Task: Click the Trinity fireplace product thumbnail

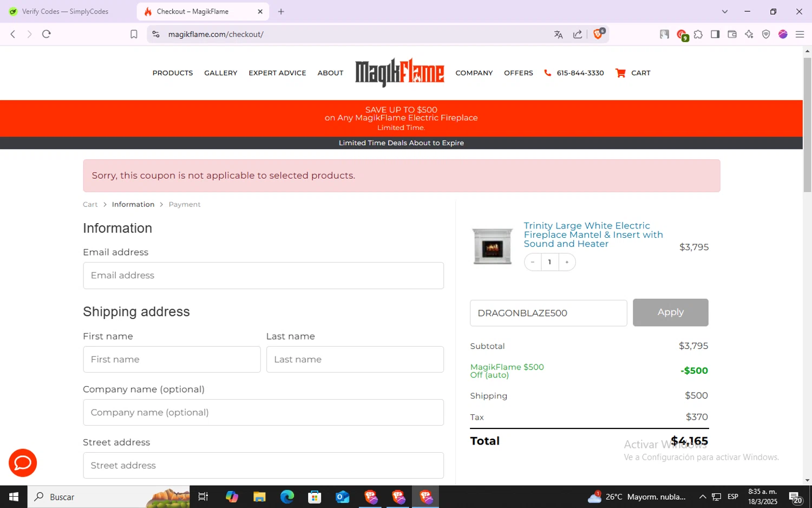Action: [492, 246]
